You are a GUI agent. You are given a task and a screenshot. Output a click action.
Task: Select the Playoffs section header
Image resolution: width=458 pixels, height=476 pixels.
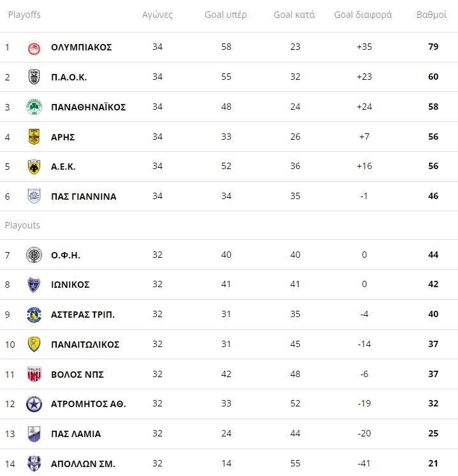click(x=24, y=15)
